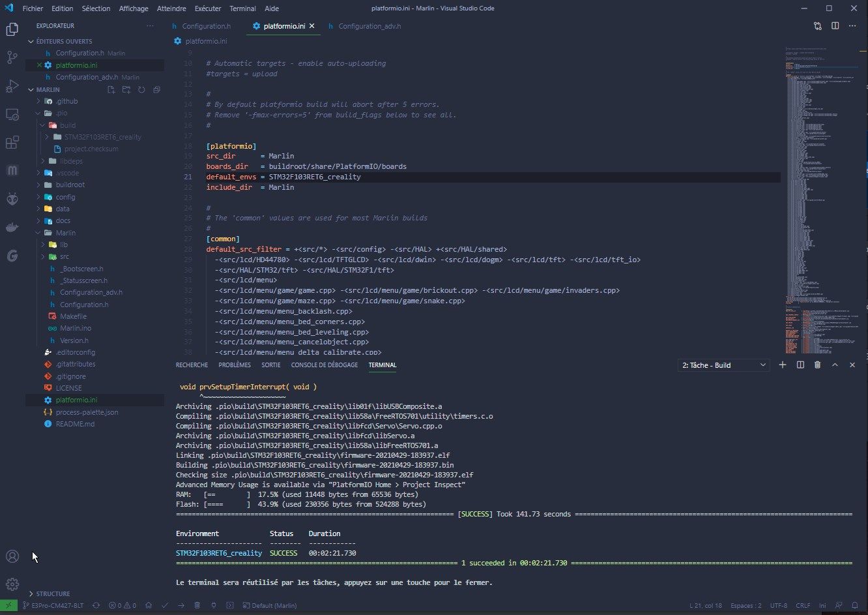868x615 pixels.
Task: Show the CONSOLE DE DÉBOGAGE tab
Action: (325, 365)
